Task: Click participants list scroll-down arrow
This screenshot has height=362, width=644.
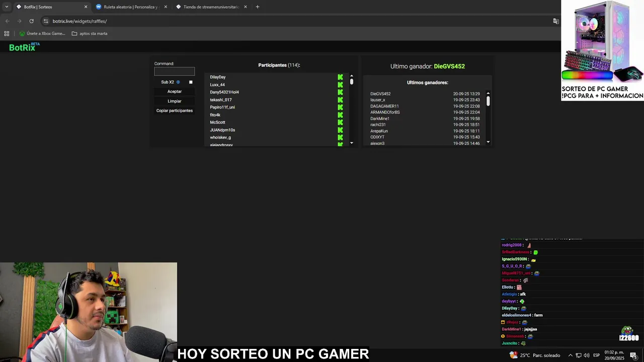Action: [x=352, y=143]
